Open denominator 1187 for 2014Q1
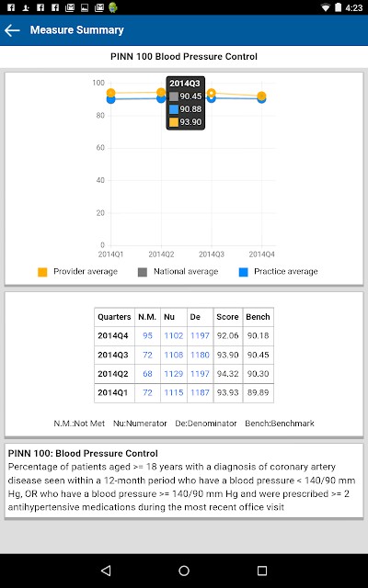368x588 pixels. pyautogui.click(x=200, y=392)
